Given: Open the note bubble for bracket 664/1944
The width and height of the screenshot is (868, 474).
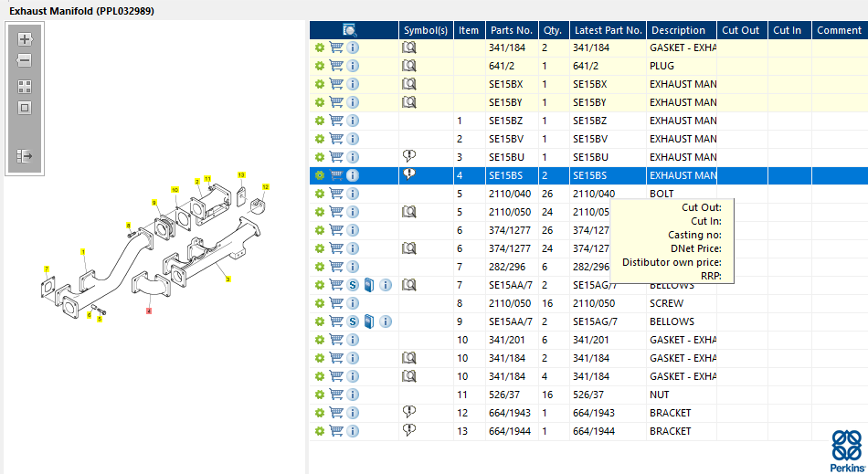Looking at the screenshot, I should pyautogui.click(x=409, y=430).
